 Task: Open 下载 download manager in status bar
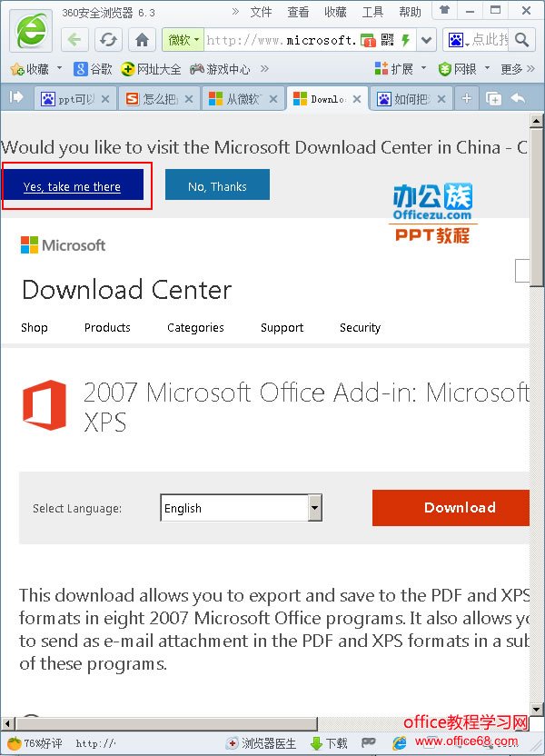tap(329, 743)
